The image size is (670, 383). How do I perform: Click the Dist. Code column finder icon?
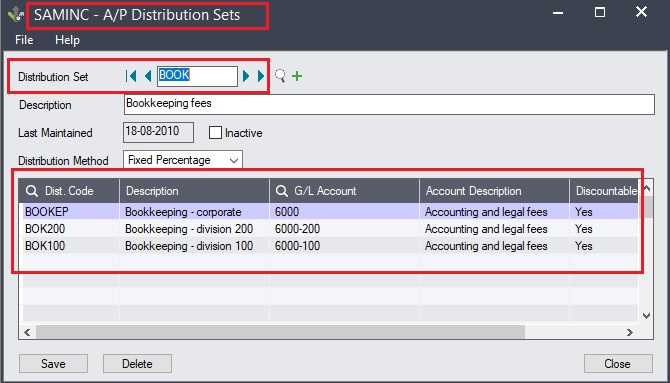click(x=32, y=191)
